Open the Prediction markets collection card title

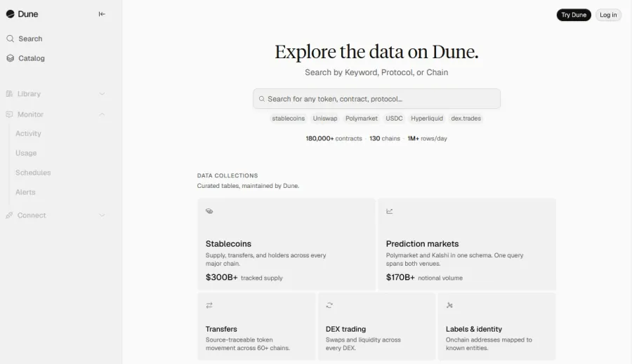422,243
